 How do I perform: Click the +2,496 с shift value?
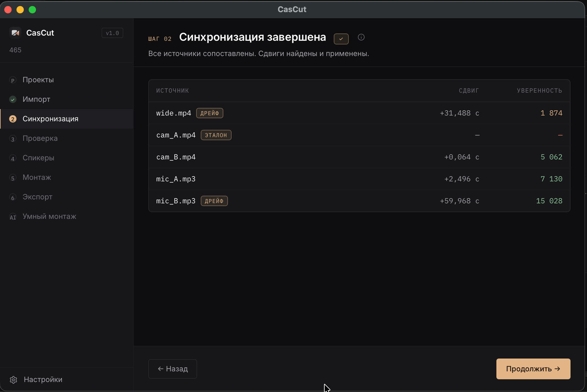pyautogui.click(x=462, y=179)
